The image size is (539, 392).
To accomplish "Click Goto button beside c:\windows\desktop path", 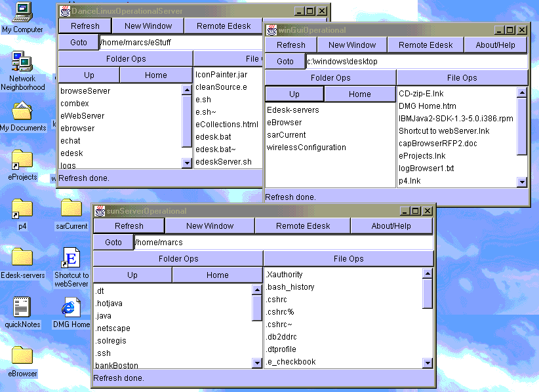I will [285, 62].
